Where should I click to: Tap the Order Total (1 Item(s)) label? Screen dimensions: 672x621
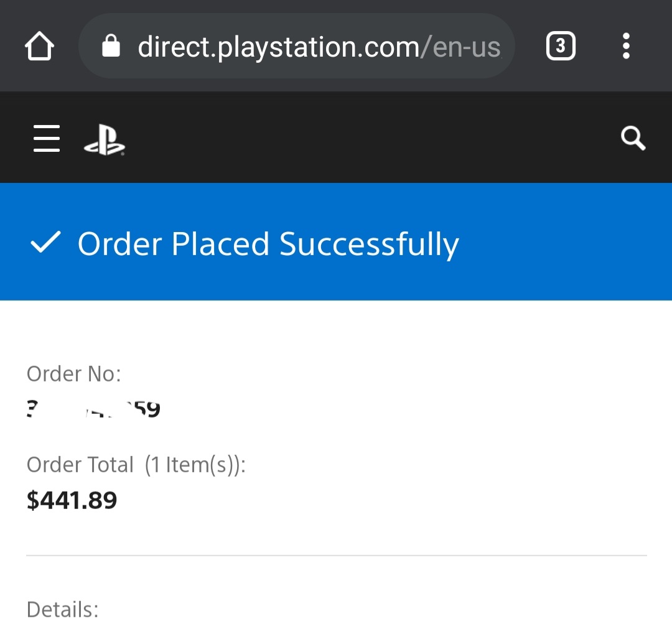pos(136,465)
